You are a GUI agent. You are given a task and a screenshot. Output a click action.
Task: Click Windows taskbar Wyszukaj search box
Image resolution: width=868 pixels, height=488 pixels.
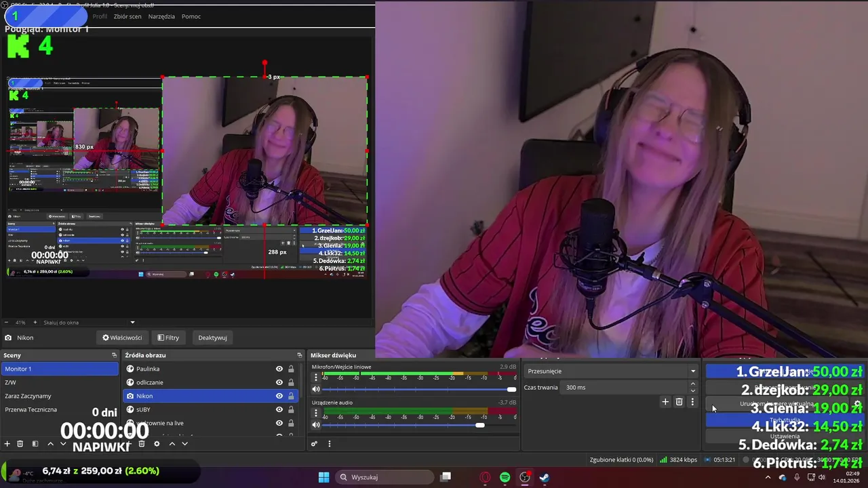point(384,477)
